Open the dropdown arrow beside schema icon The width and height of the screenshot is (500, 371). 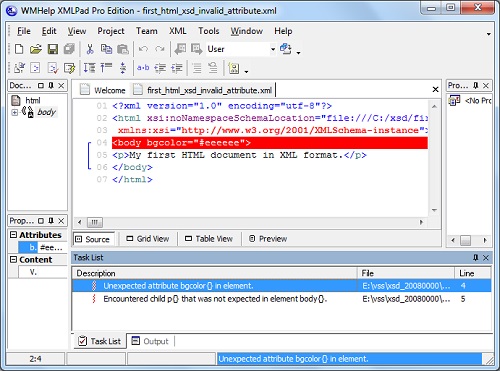click(246, 71)
